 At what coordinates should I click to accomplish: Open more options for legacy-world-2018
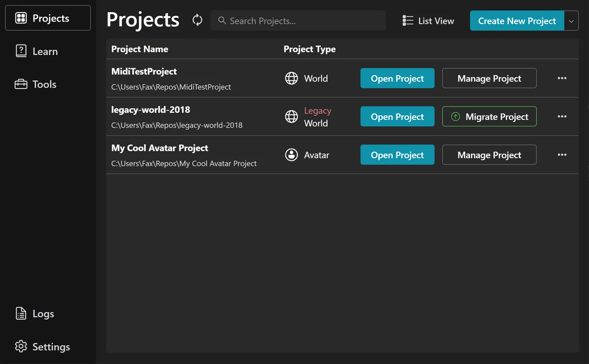tap(562, 116)
